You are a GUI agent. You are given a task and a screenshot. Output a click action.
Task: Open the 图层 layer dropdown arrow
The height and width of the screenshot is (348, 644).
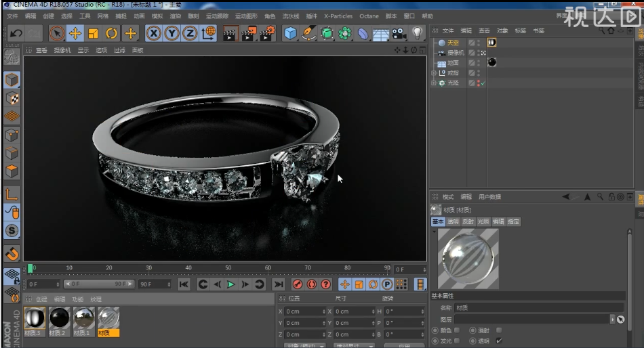click(x=613, y=320)
